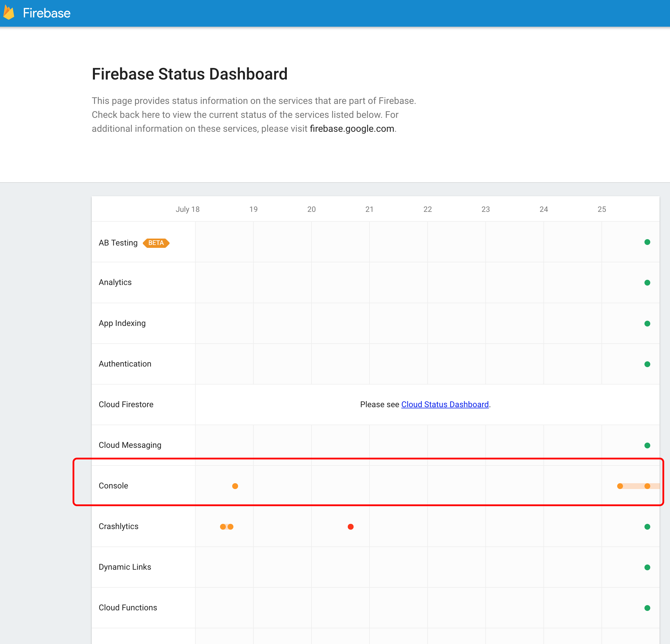Open the firebase.google.com link
The width and height of the screenshot is (670, 644).
[x=352, y=129]
